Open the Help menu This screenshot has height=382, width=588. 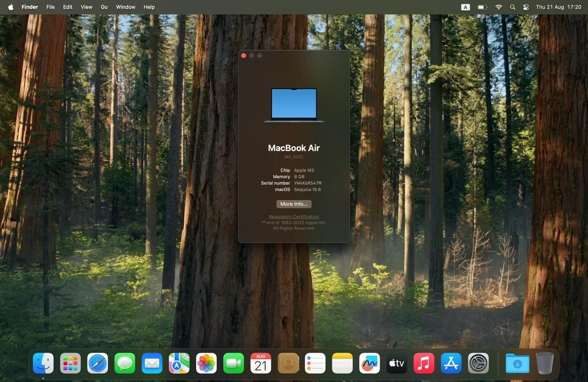coord(149,7)
